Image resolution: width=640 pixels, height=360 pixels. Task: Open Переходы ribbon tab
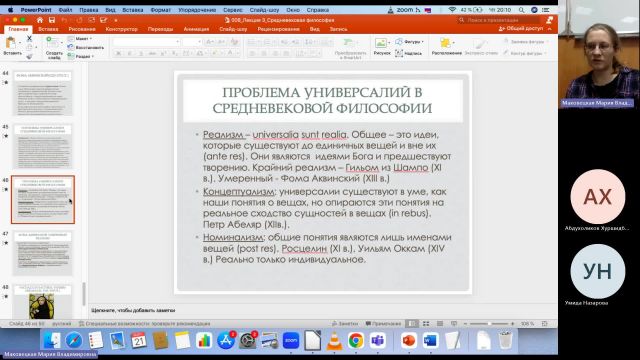click(x=160, y=29)
